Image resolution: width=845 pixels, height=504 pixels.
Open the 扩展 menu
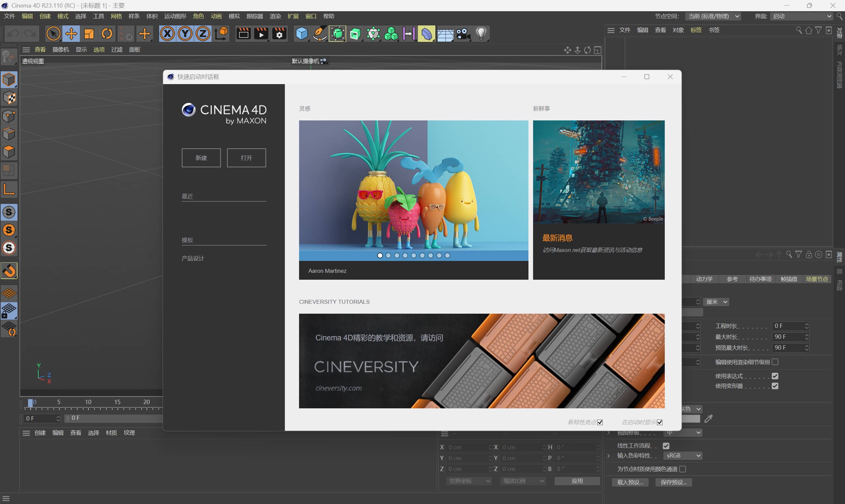click(293, 16)
